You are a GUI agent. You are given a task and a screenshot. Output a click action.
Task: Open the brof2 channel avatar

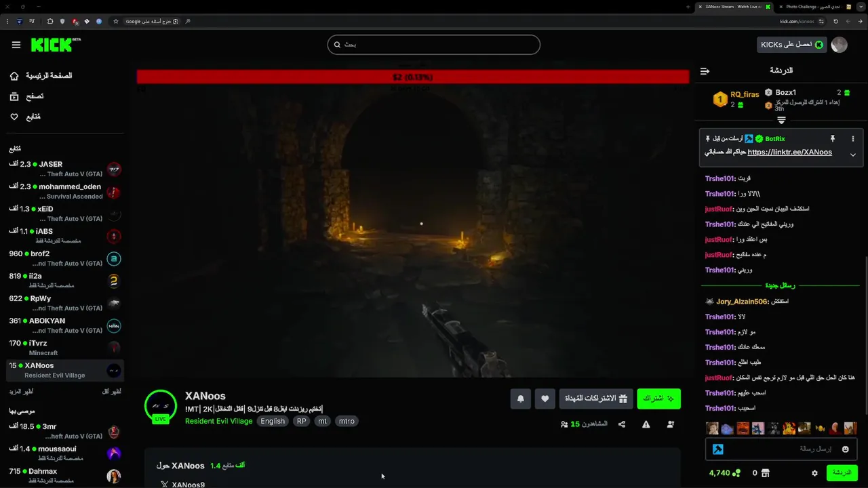point(114,258)
